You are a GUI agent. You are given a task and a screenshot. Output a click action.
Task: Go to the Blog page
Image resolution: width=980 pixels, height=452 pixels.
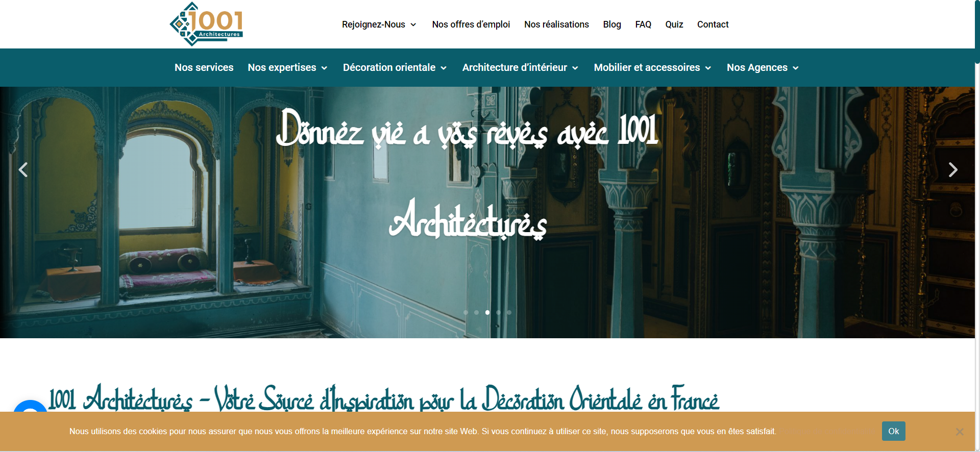[x=611, y=24]
